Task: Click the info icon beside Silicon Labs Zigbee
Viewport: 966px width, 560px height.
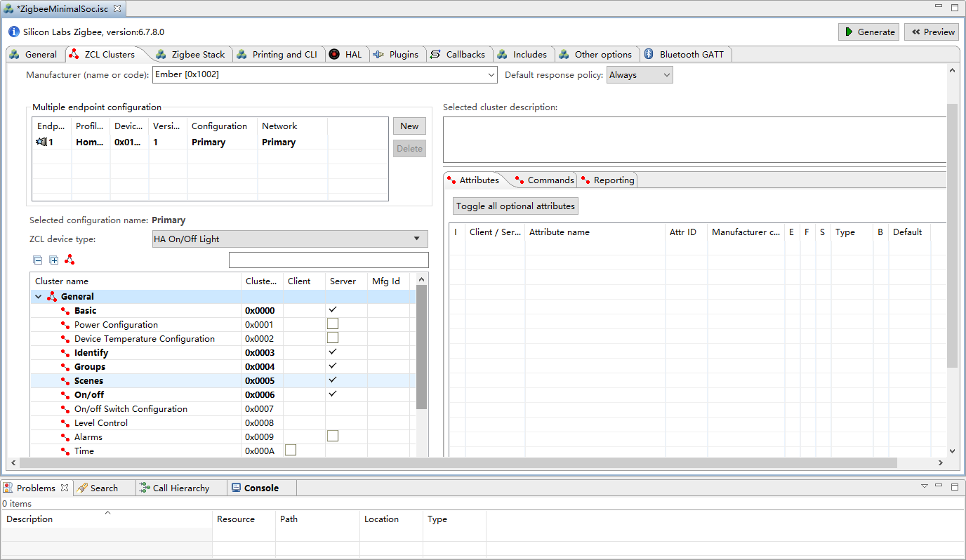Action: click(14, 32)
